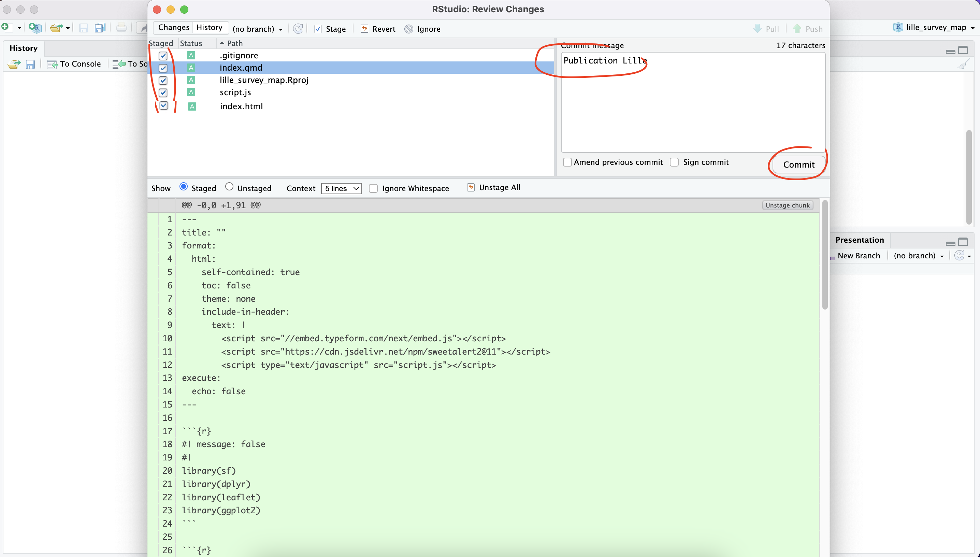Open the New File dropdown arrow
Image resolution: width=980 pixels, height=557 pixels.
(x=19, y=28)
